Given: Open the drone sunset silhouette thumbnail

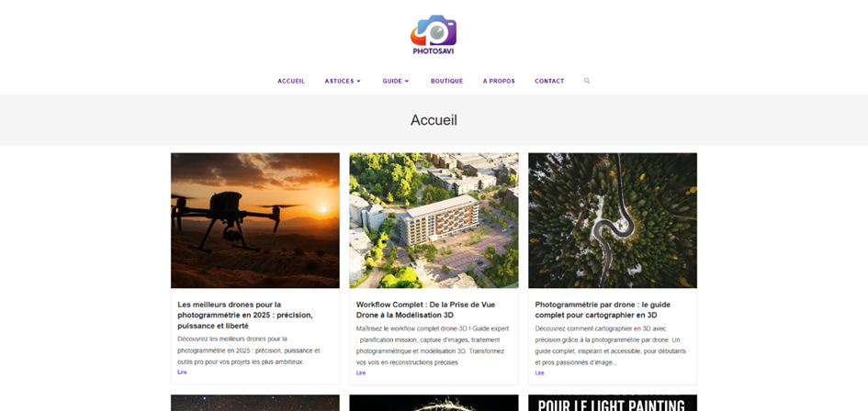Looking at the screenshot, I should coord(255,221).
